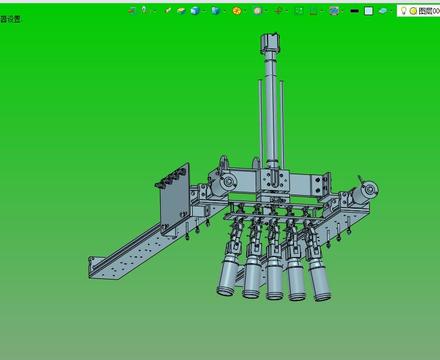The image size is (440, 360).
Task: Click the blue box view orientation icon
Action: click(216, 11)
